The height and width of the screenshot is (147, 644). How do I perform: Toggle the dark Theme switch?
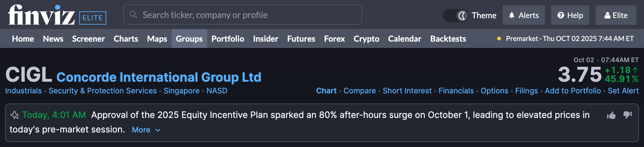456,15
